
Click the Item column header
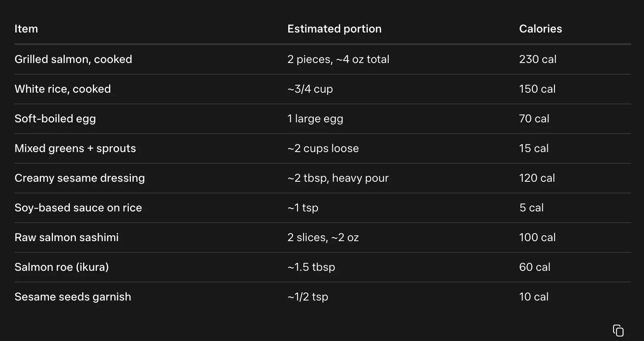pos(26,29)
